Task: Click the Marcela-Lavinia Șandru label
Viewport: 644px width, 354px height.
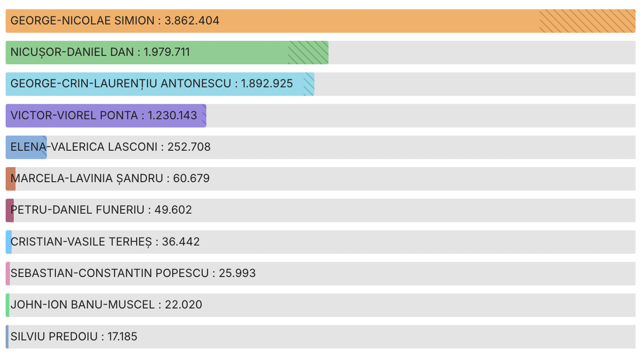Action: tap(87, 178)
